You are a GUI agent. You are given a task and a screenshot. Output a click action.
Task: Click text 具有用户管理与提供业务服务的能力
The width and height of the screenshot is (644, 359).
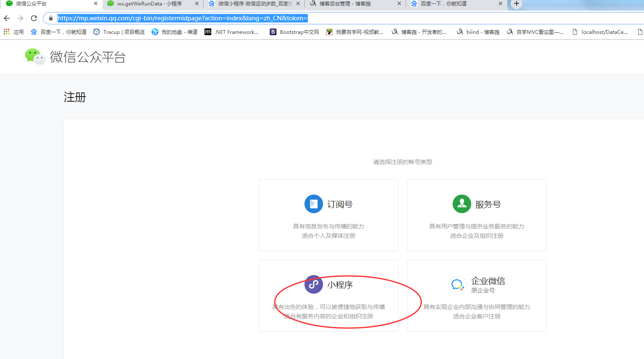pyautogui.click(x=477, y=226)
